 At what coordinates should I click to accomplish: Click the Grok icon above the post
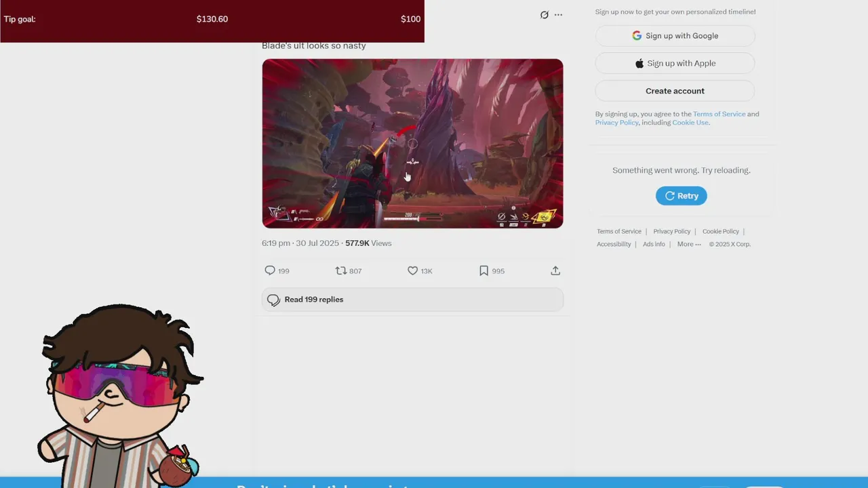pos(544,15)
